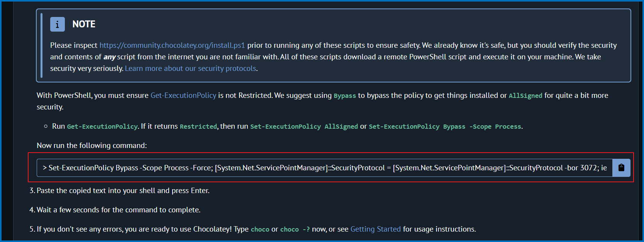Click the copy-to-clipboard icon beside the command

(x=621, y=168)
